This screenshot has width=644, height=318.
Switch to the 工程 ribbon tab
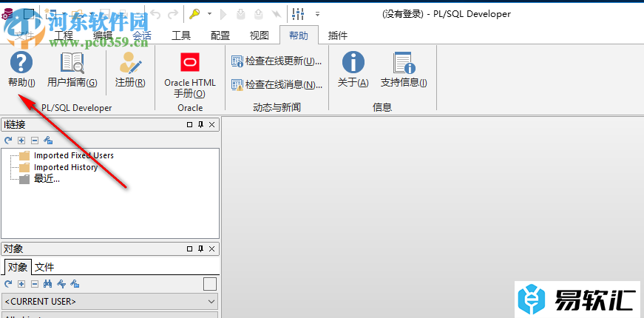click(64, 35)
